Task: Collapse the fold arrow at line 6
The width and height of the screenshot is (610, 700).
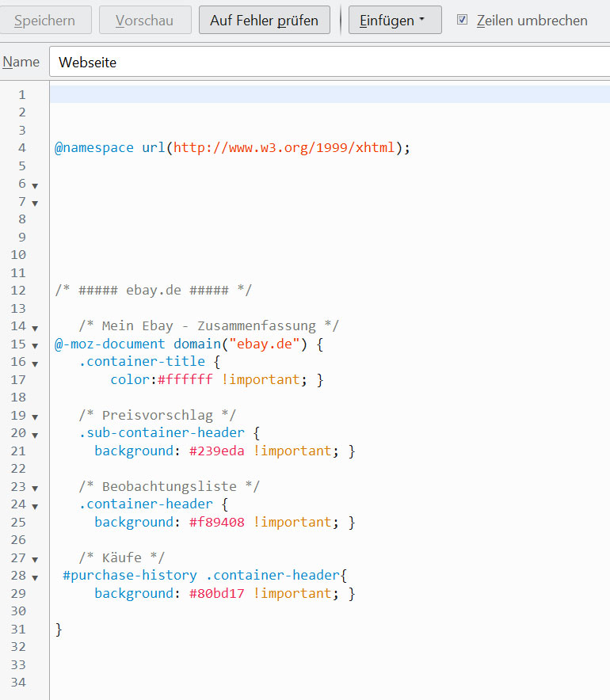Action: [35, 185]
